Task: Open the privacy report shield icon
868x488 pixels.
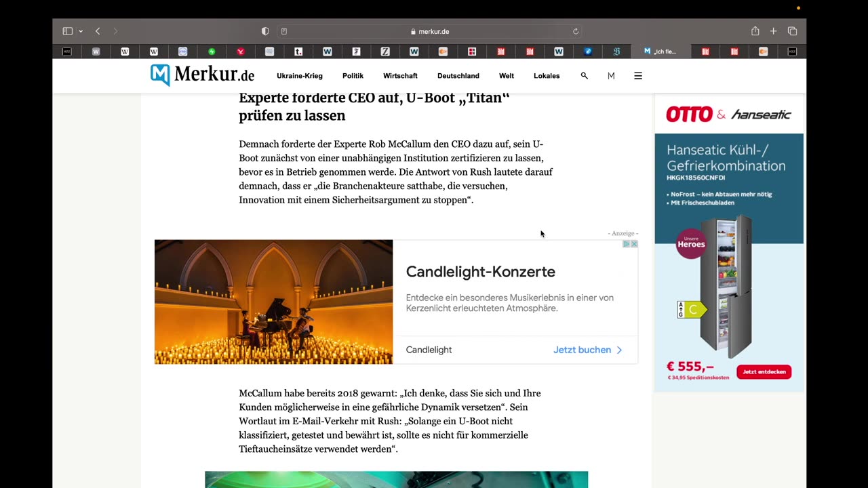Action: [x=265, y=31]
